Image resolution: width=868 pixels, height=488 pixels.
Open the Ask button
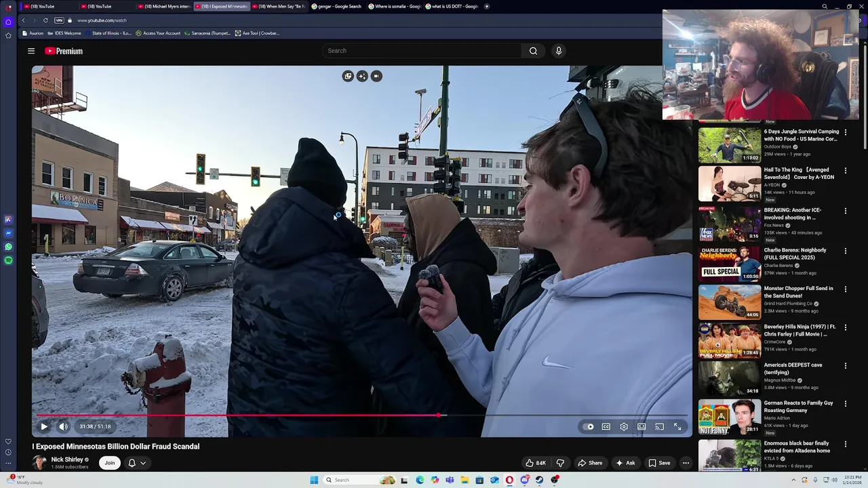(x=625, y=463)
